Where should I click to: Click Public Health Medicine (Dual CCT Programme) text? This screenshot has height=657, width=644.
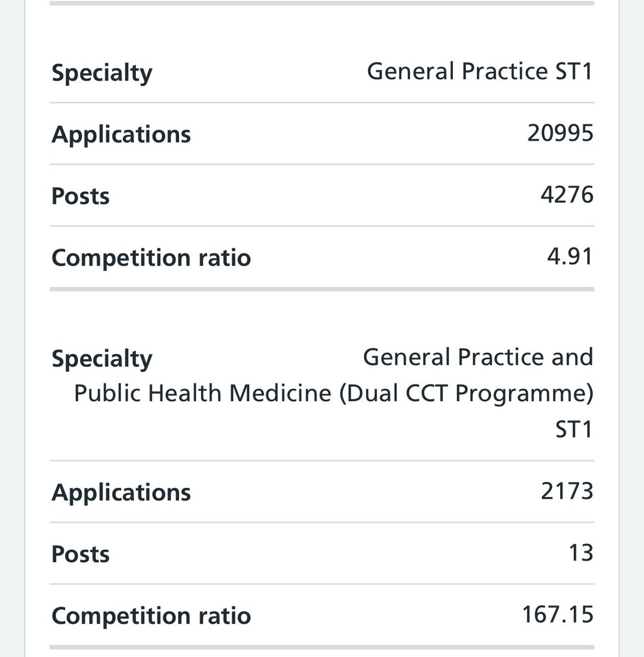click(334, 394)
